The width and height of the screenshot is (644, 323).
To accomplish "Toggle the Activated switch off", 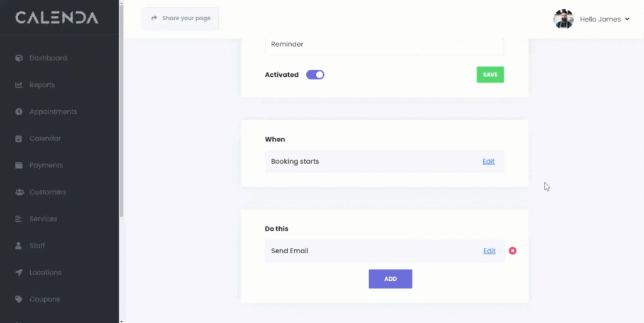I will (315, 75).
